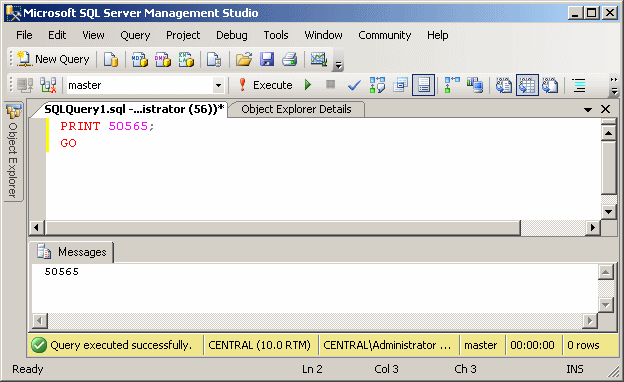Viewport: 624px width, 382px height.
Task: Click the query editor scroll right arrow
Action: (593, 228)
